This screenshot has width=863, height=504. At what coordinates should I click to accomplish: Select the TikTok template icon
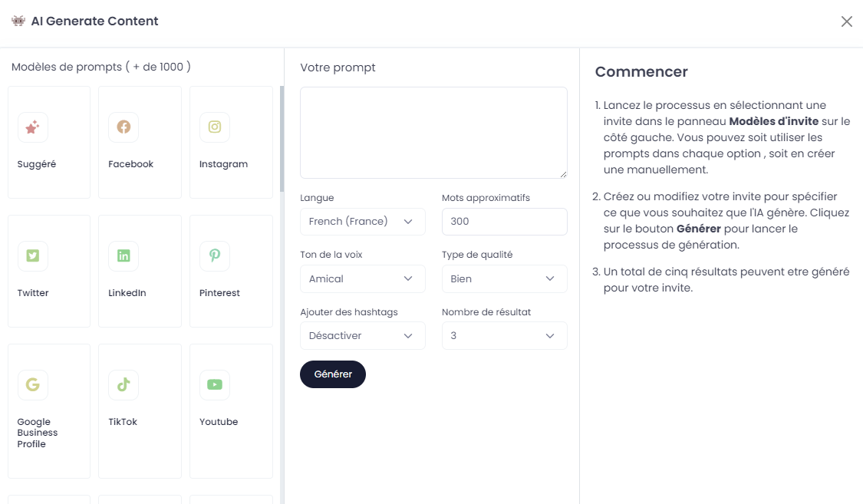124,384
